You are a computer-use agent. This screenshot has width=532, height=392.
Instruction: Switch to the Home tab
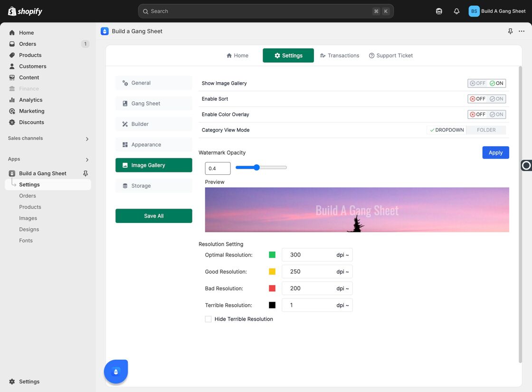click(x=237, y=55)
